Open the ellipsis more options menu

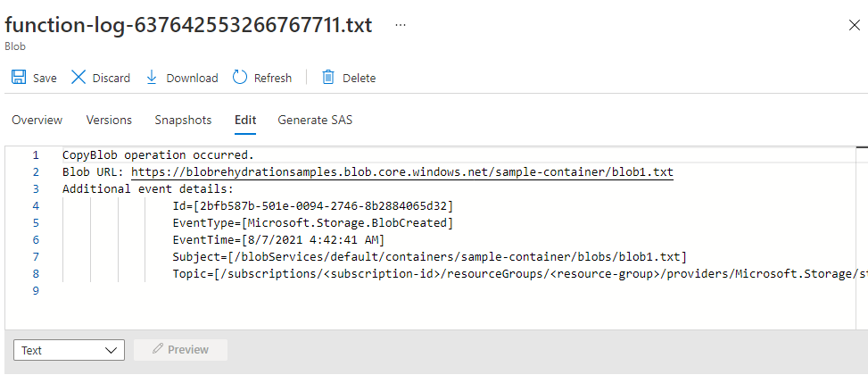pos(400,25)
